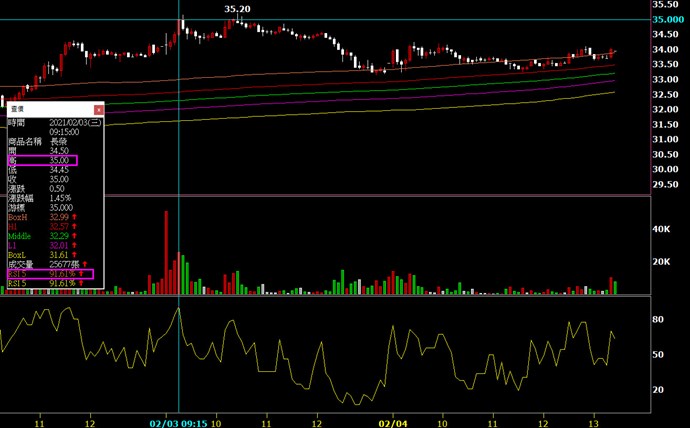Click the red up arrow beside 成交量
Viewport: 690px width, 428px height.
point(84,264)
